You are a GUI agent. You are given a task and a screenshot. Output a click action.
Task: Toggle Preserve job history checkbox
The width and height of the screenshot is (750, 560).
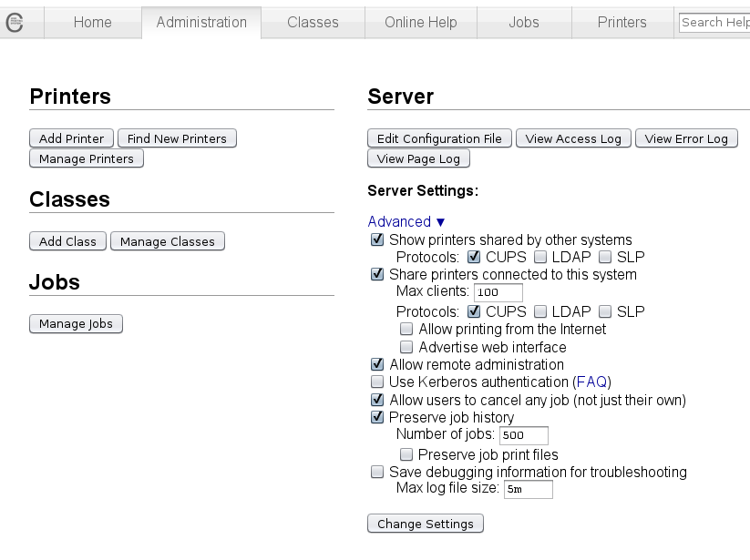coord(377,417)
